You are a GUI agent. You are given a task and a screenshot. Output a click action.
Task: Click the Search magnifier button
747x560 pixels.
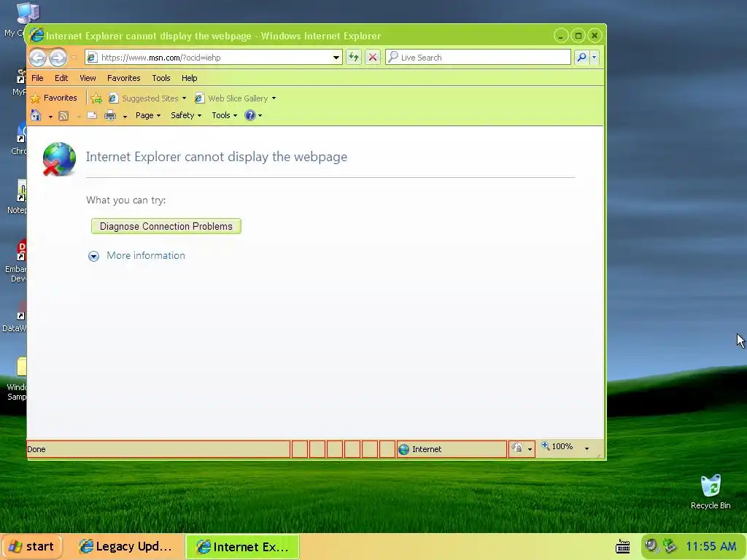(x=581, y=58)
